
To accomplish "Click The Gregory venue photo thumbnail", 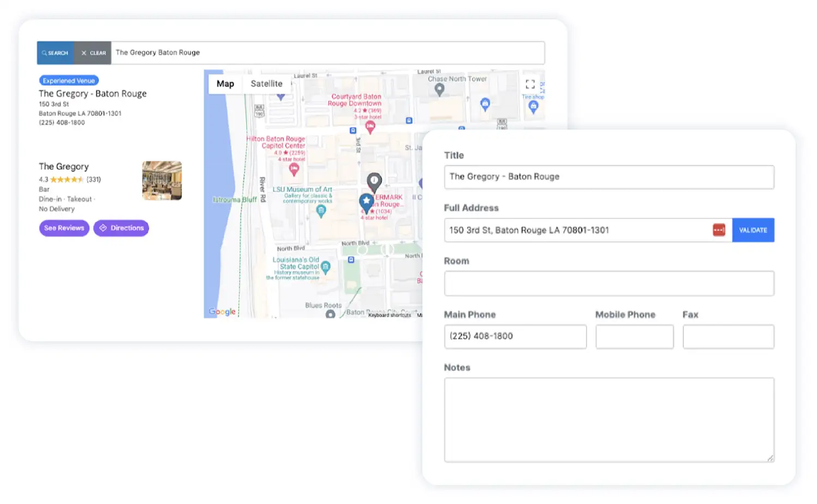I will (x=162, y=181).
